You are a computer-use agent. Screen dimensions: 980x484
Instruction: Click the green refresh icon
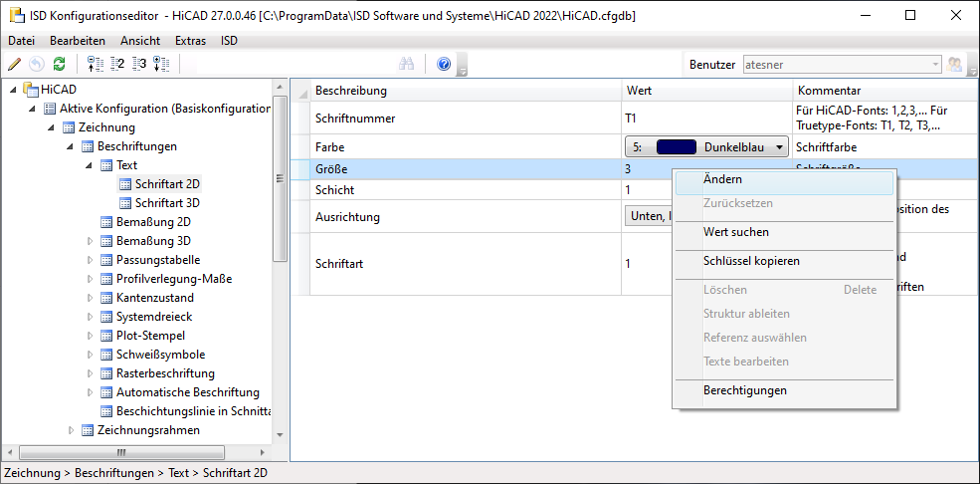[60, 64]
